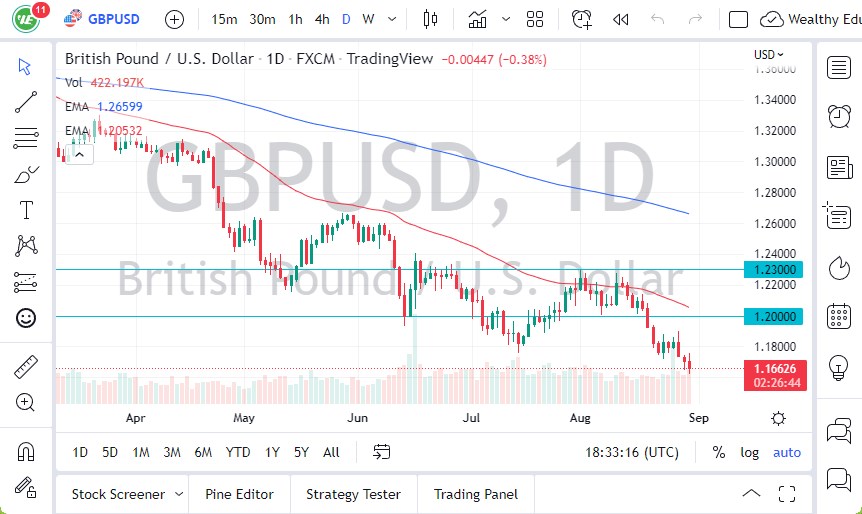This screenshot has width=862, height=514.
Task: Set the date range to YTD
Action: [238, 452]
